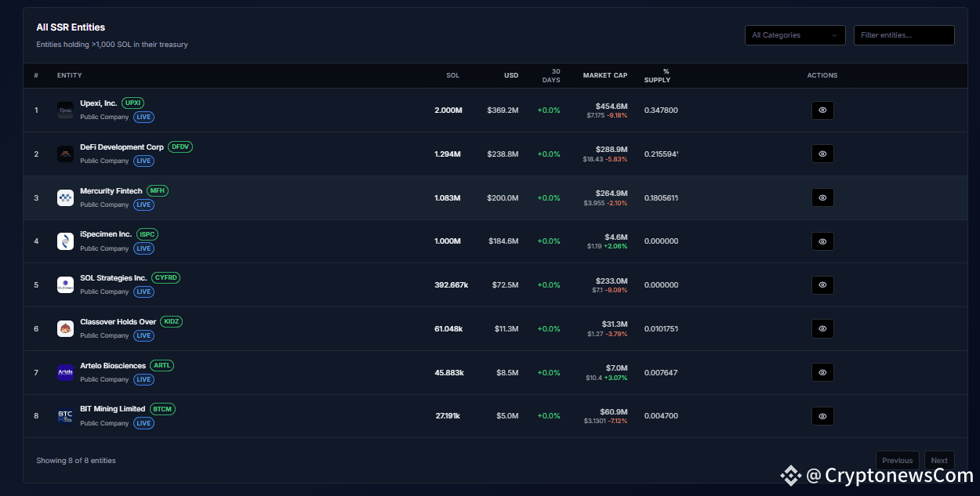The width and height of the screenshot is (980, 496).
Task: Click the 27.191k SOL holding
Action: (448, 416)
